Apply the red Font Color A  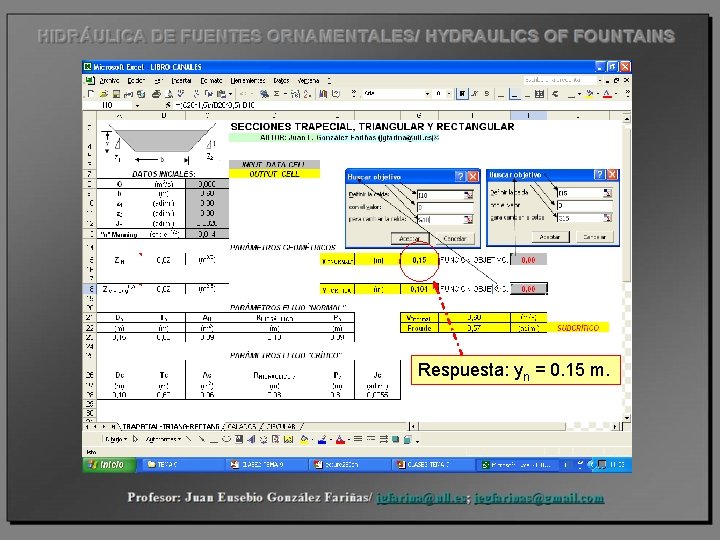coord(607,94)
